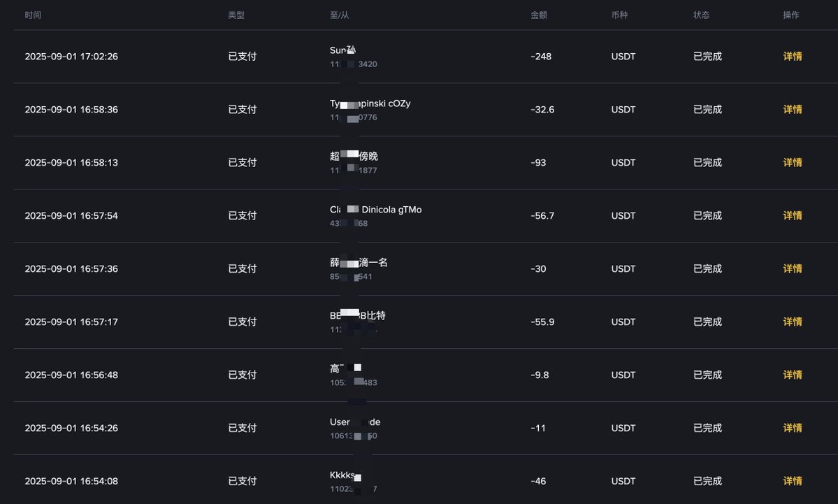Click the 操作 column header
838x504 pixels.
[791, 15]
